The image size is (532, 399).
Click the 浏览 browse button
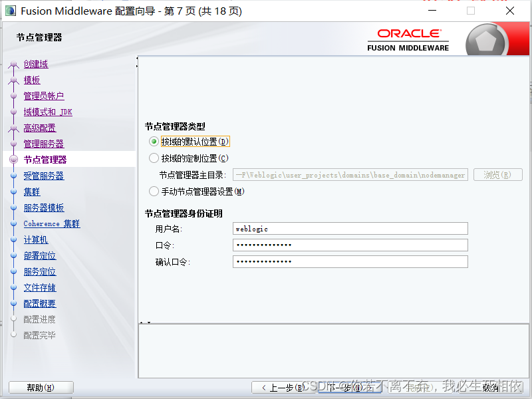497,175
